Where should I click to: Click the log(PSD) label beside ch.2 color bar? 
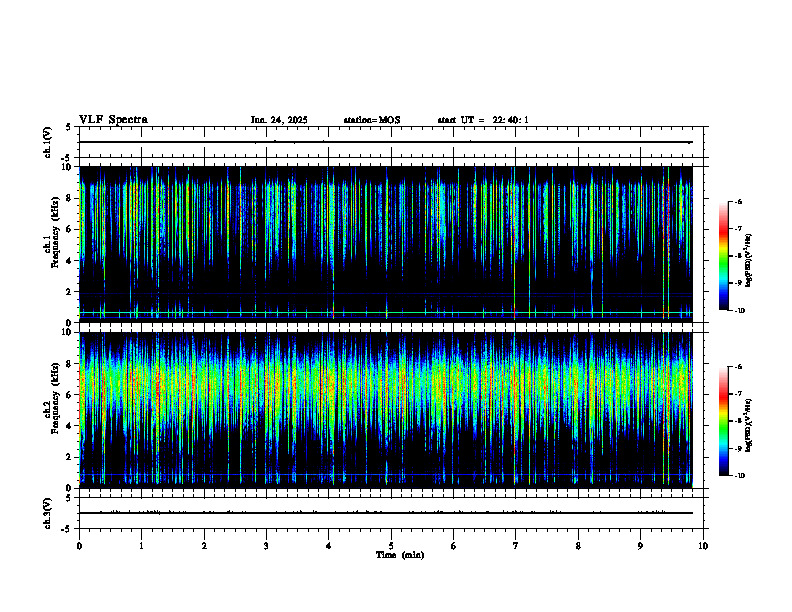click(749, 425)
